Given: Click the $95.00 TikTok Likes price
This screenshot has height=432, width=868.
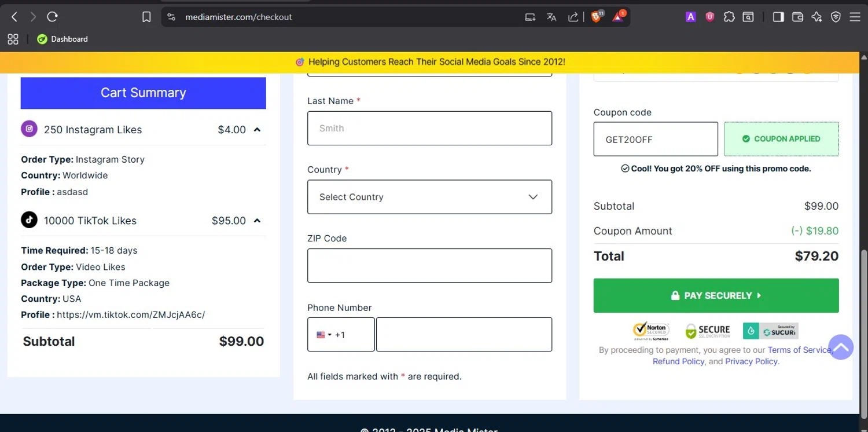Looking at the screenshot, I should (x=229, y=221).
